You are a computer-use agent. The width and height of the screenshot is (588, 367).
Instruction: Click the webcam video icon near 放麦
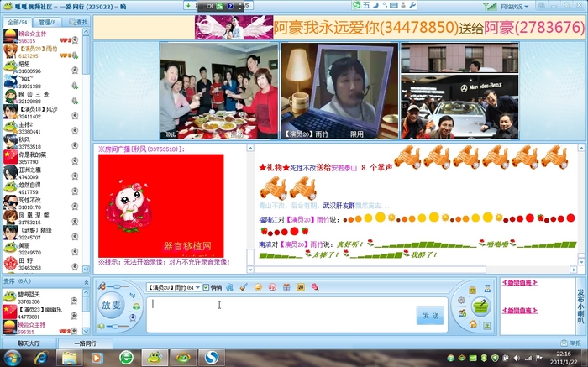click(x=133, y=317)
